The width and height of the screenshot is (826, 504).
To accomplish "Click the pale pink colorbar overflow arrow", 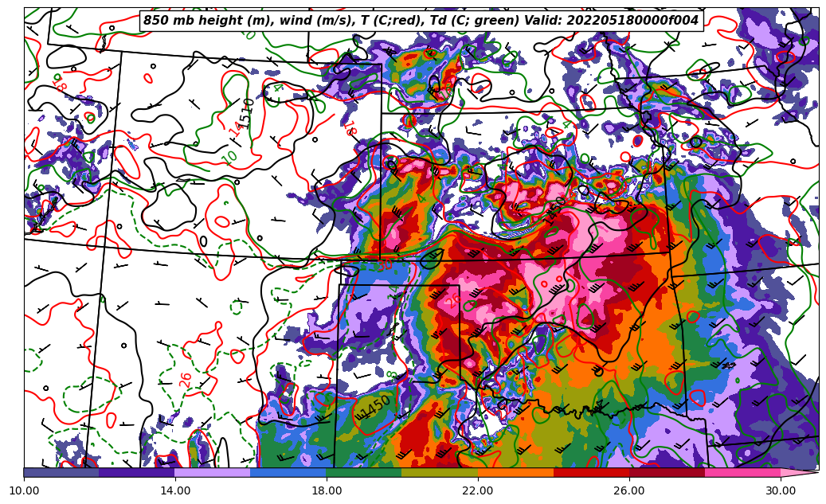I will tap(799, 472).
